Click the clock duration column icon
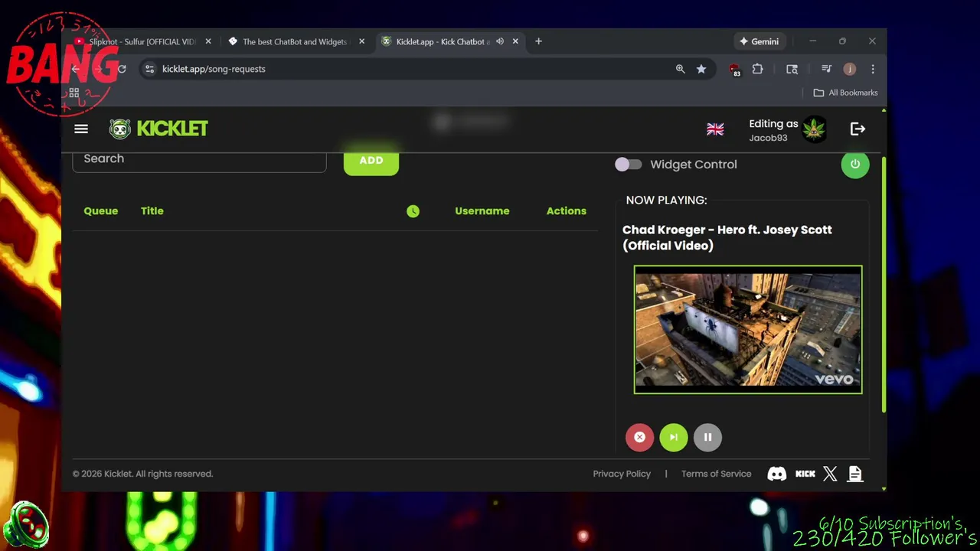Screen dimensions: 980x551 click(413, 211)
